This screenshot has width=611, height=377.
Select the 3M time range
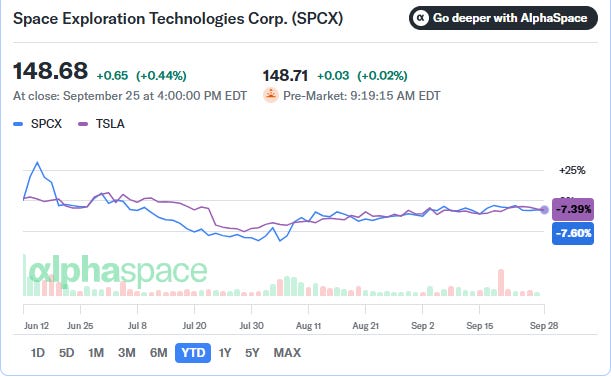pos(127,353)
